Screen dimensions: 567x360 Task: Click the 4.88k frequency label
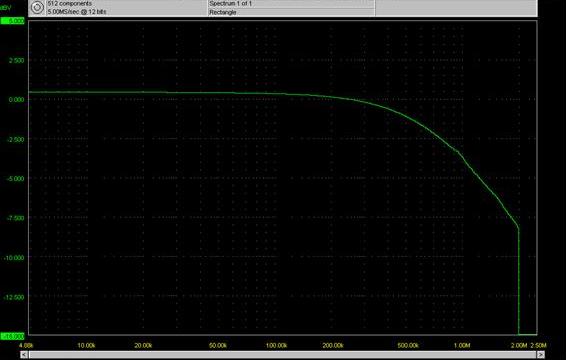pyautogui.click(x=26, y=346)
